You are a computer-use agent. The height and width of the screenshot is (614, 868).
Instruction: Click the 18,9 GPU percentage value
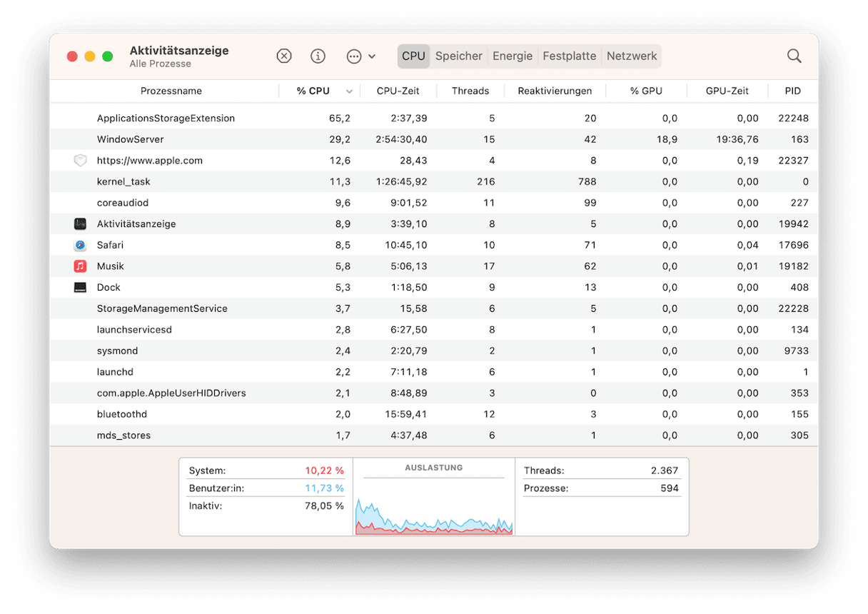tap(669, 139)
